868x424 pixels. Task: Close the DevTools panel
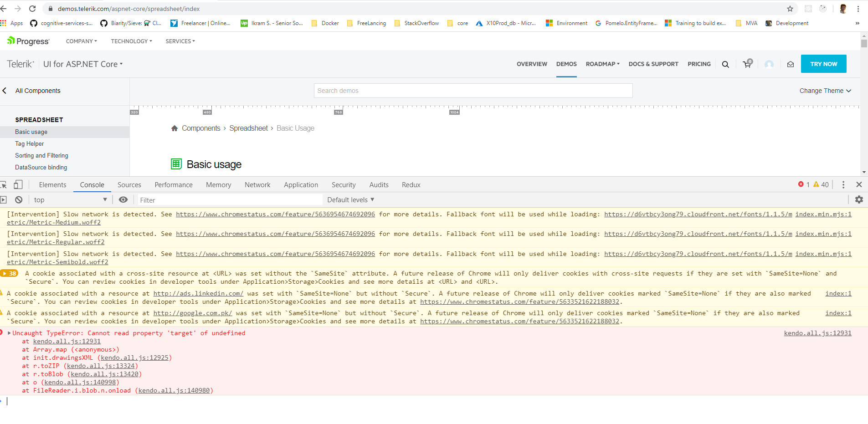click(x=859, y=184)
